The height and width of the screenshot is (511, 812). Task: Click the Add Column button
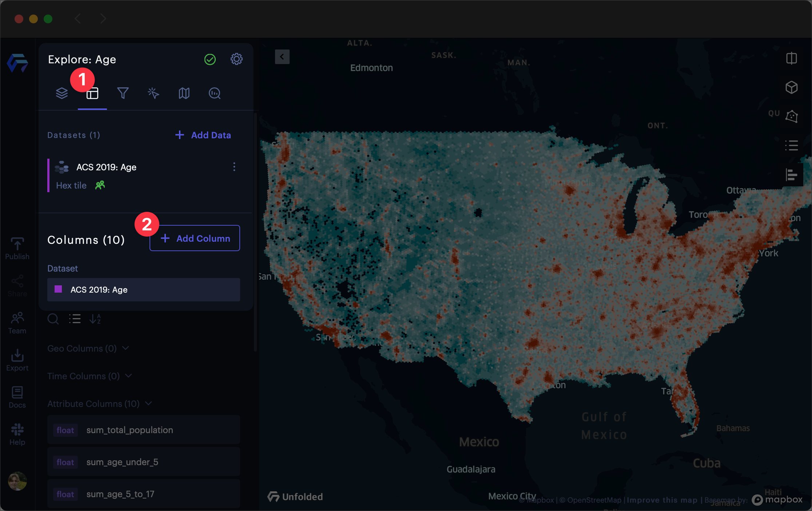tap(195, 238)
